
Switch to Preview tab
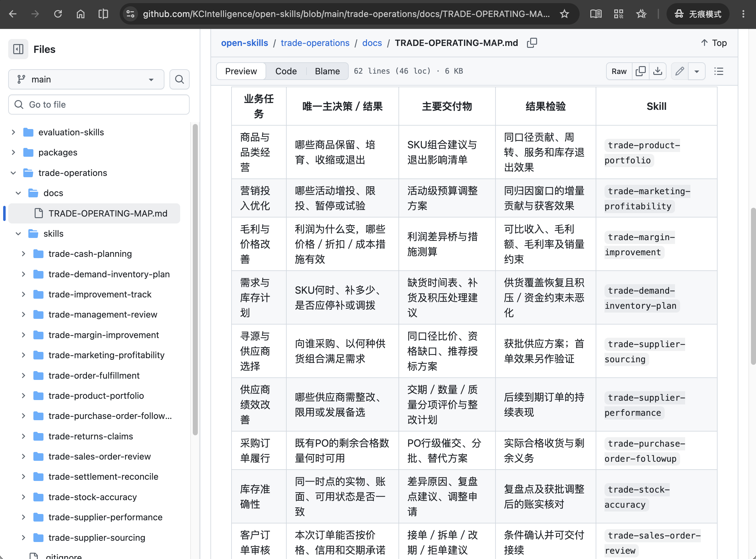pyautogui.click(x=241, y=71)
